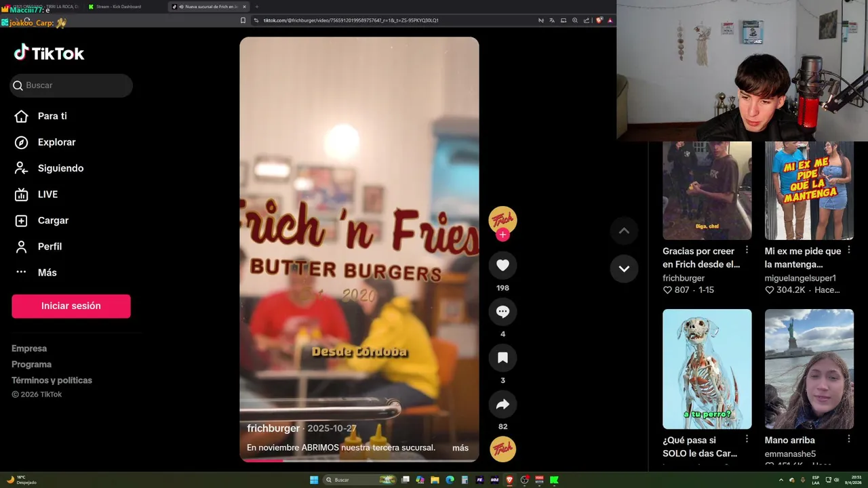Click the Frich sound disc icon
The height and width of the screenshot is (488, 868).
[502, 449]
